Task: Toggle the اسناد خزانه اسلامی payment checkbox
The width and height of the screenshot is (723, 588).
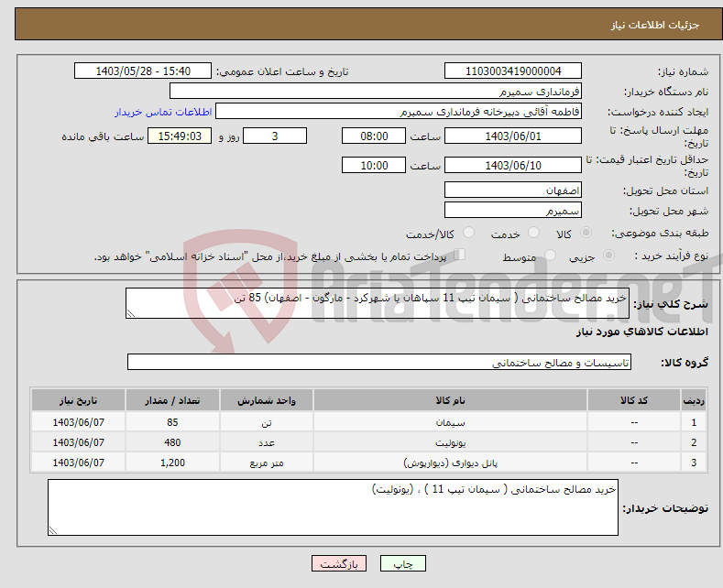Action: tap(459, 255)
